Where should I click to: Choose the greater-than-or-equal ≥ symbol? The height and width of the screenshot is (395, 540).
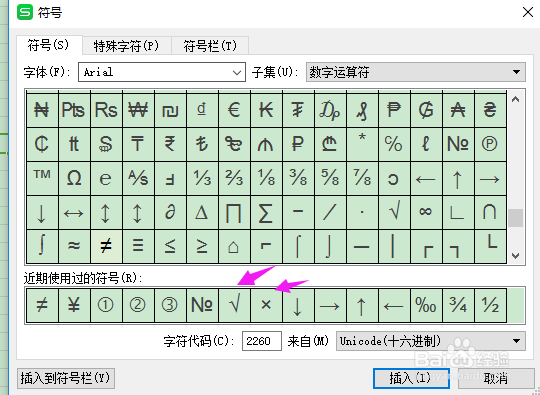point(202,247)
